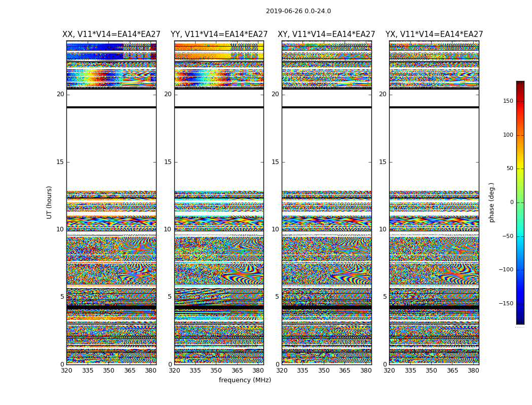Click the '20' hour tick of YY panel

[x=168, y=94]
